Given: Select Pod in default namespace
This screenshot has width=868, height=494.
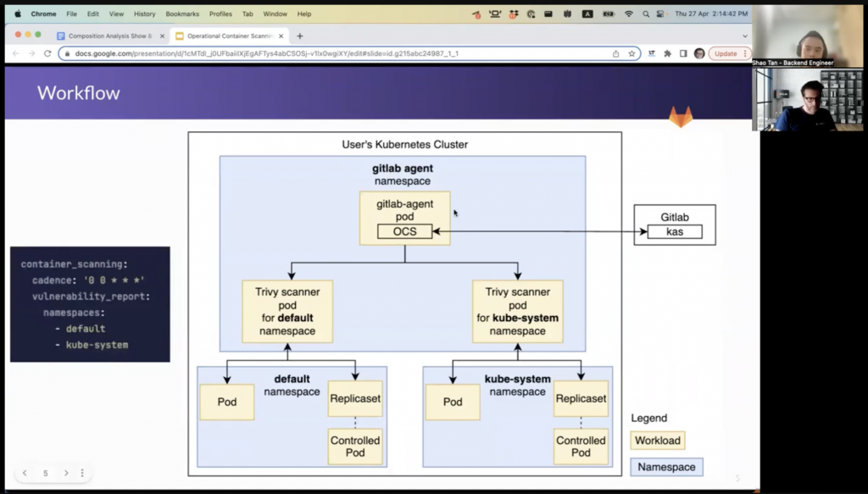Looking at the screenshot, I should tap(227, 402).
